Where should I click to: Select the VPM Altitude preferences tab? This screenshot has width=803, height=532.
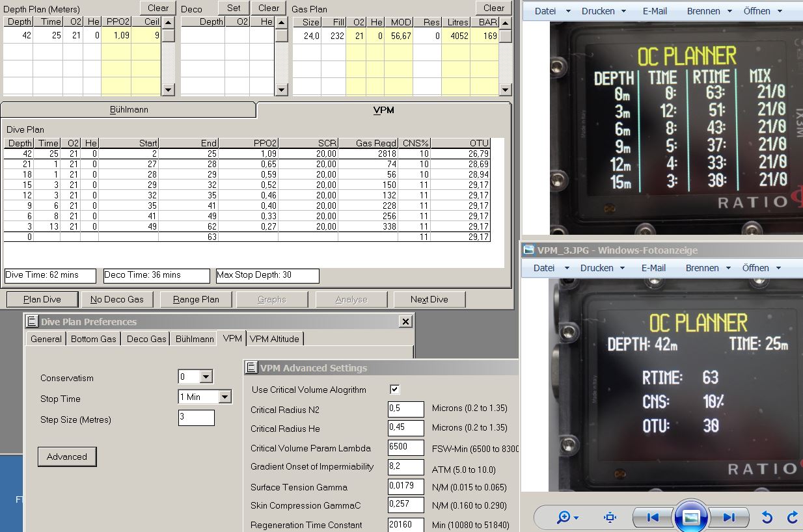[x=275, y=339]
